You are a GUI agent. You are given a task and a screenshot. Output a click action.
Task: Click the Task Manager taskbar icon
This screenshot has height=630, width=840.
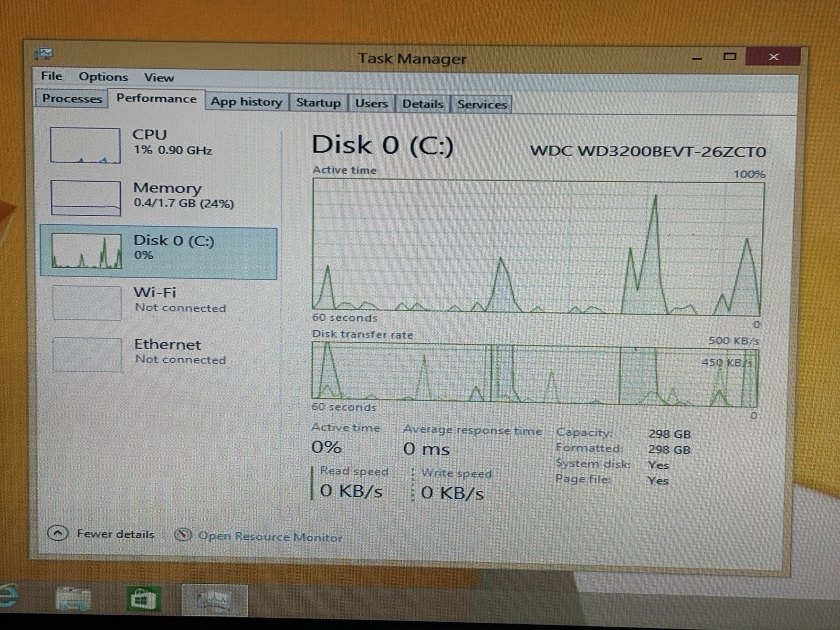(214, 599)
